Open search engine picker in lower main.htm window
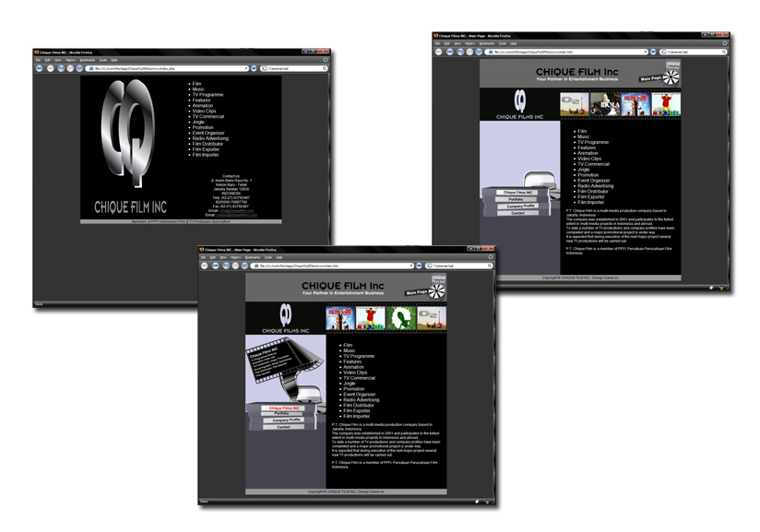This screenshot has width=760, height=532. coord(430,266)
